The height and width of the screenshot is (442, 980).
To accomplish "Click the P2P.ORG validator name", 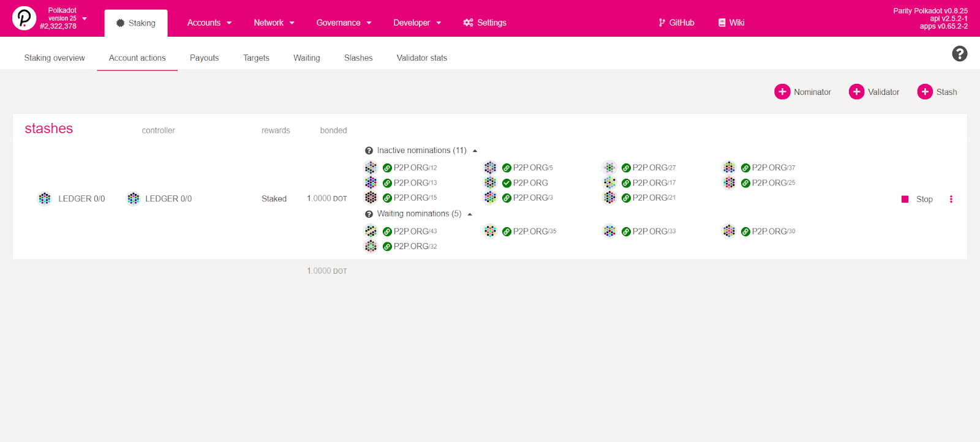I will [530, 183].
